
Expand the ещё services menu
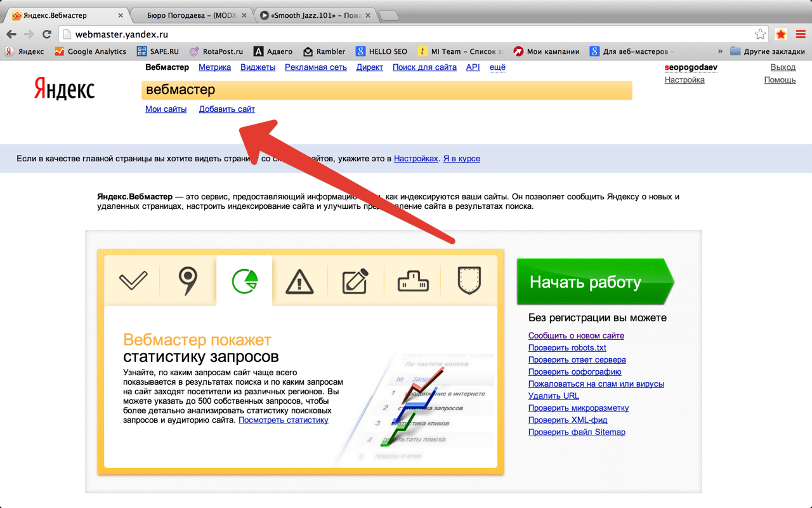[x=497, y=67]
